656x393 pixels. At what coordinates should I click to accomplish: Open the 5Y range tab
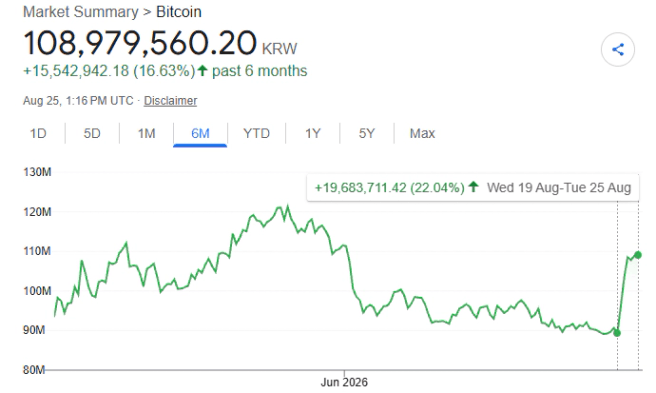(x=366, y=134)
